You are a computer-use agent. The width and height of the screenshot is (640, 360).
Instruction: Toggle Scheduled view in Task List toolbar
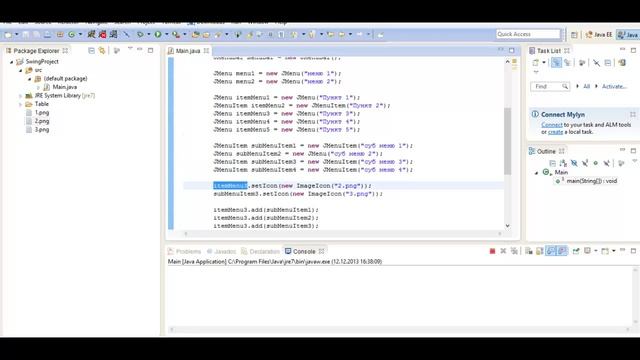[567, 63]
